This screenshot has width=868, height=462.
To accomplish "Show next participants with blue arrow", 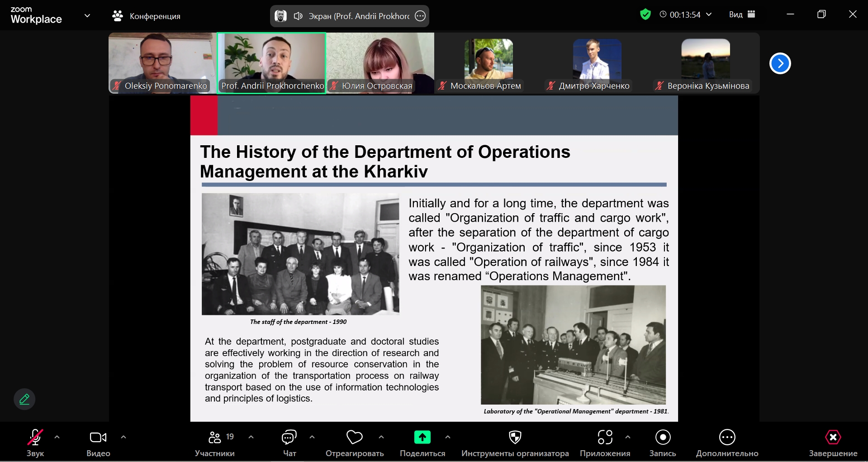I will (x=780, y=63).
